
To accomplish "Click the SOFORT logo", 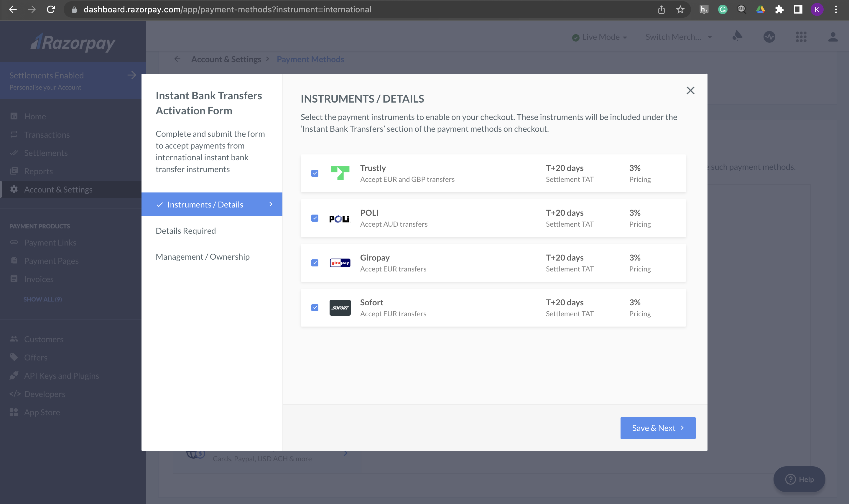I will pos(340,308).
